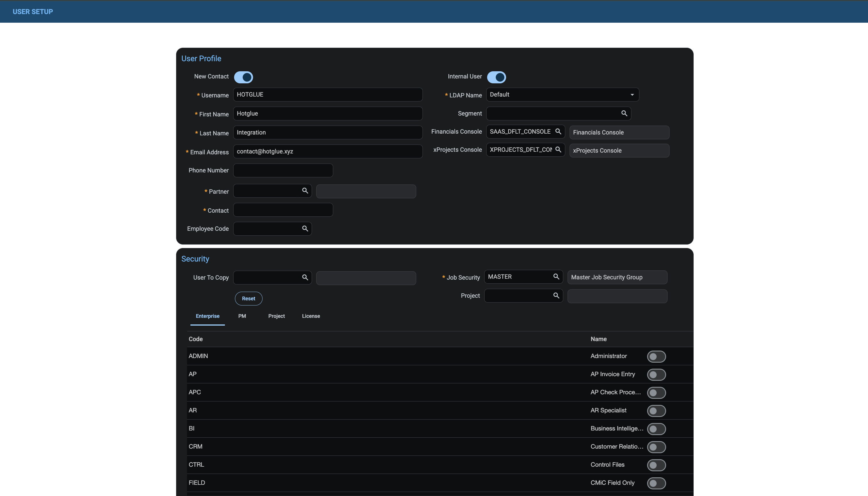
Task: Switch to the PM tab
Action: [242, 316]
